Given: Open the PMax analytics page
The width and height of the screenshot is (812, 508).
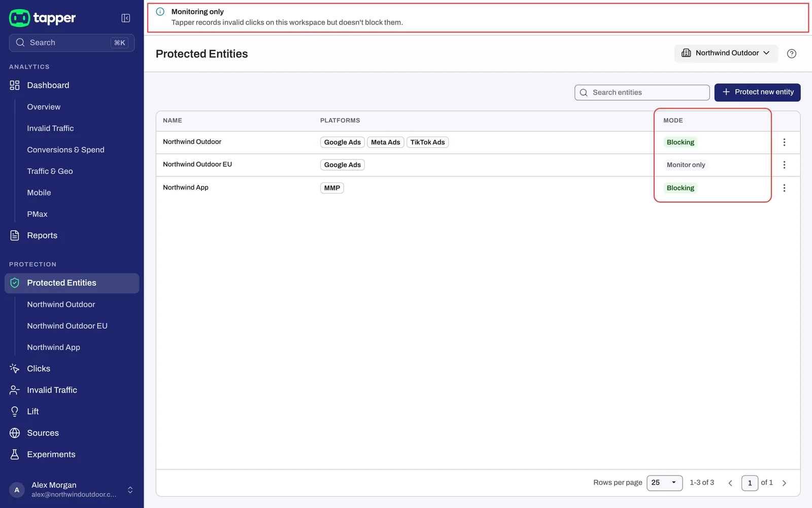Looking at the screenshot, I should point(37,214).
